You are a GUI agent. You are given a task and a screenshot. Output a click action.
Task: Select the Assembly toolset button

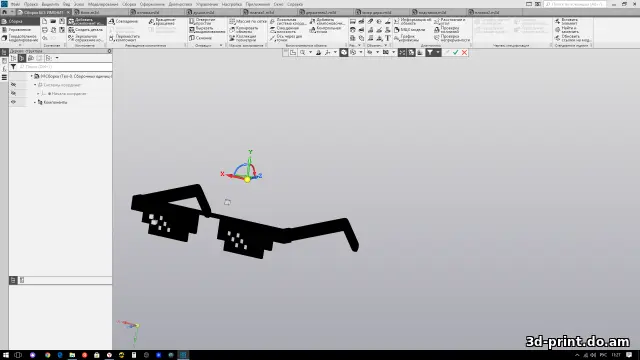point(20,21)
